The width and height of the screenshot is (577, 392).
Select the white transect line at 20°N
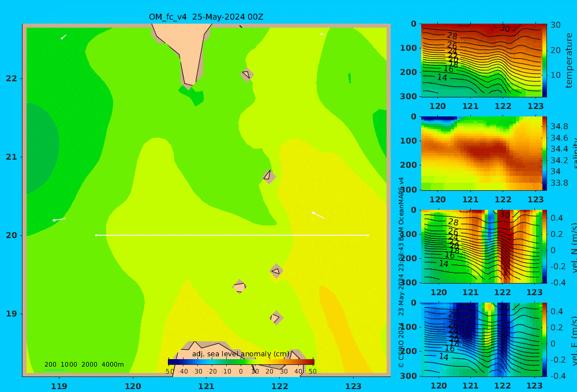coord(232,235)
